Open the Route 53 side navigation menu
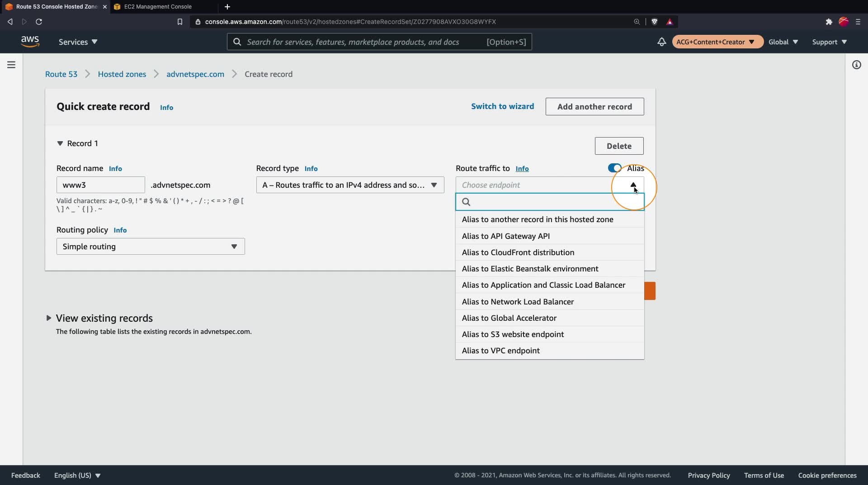The width and height of the screenshot is (868, 485). pos(11,65)
